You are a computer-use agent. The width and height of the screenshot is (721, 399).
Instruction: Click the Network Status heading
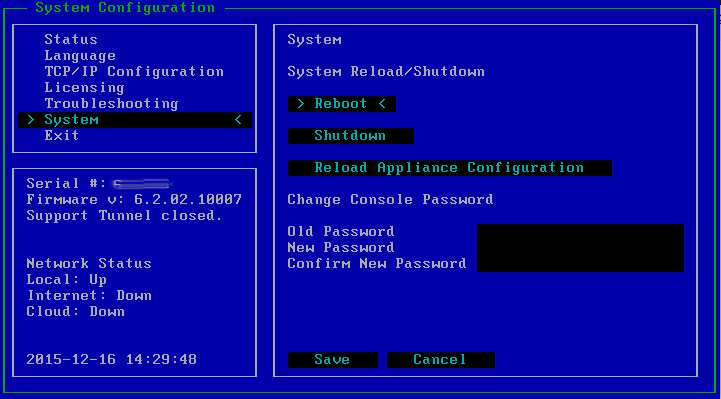click(89, 264)
